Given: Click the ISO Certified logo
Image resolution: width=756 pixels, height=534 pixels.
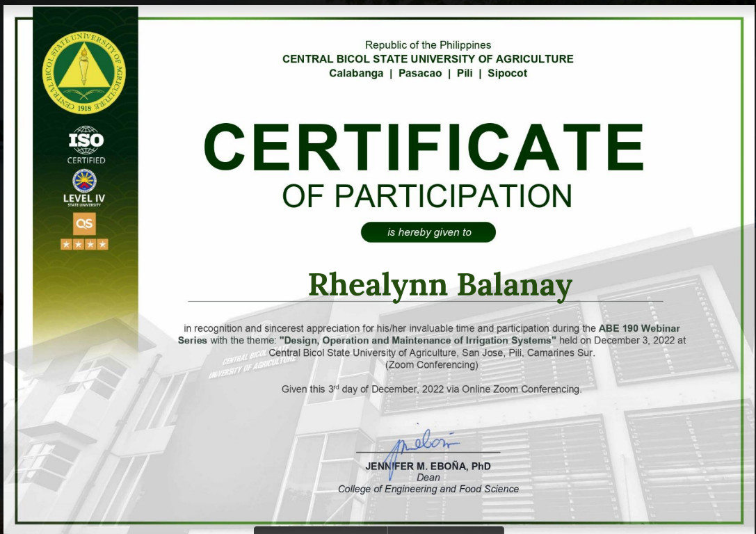Looking at the screenshot, I should (x=86, y=145).
